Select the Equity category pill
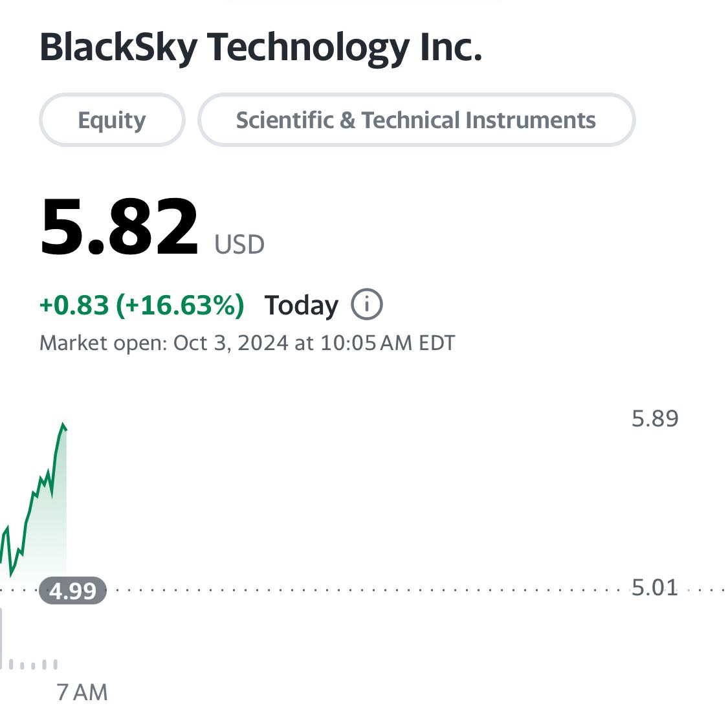Image resolution: width=728 pixels, height=717 pixels. [112, 120]
